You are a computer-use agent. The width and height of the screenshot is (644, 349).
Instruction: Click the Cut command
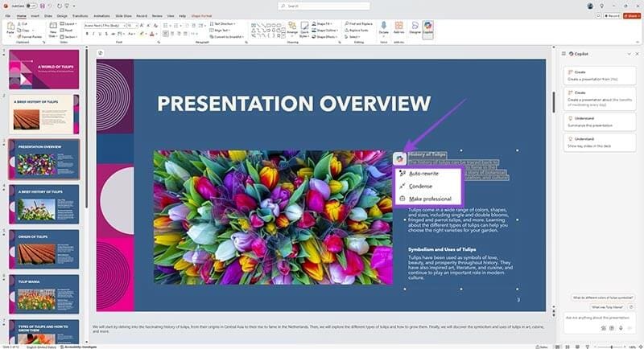pyautogui.click(x=22, y=24)
